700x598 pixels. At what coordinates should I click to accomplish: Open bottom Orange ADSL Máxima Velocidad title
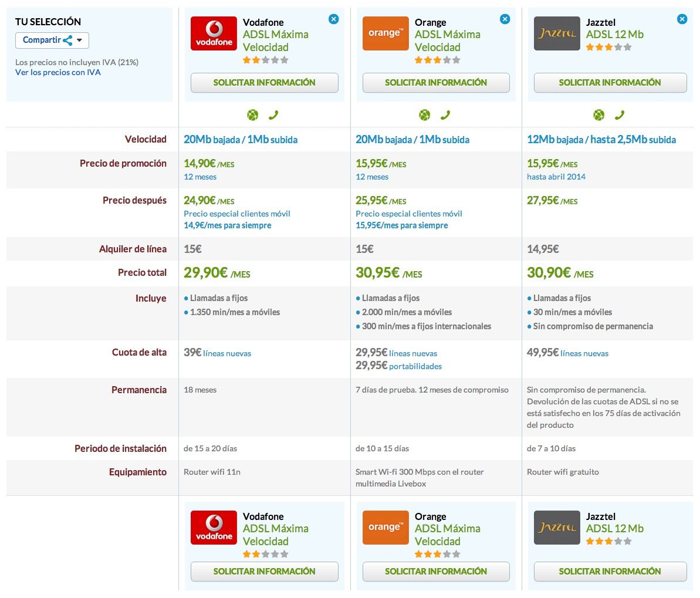point(447,535)
